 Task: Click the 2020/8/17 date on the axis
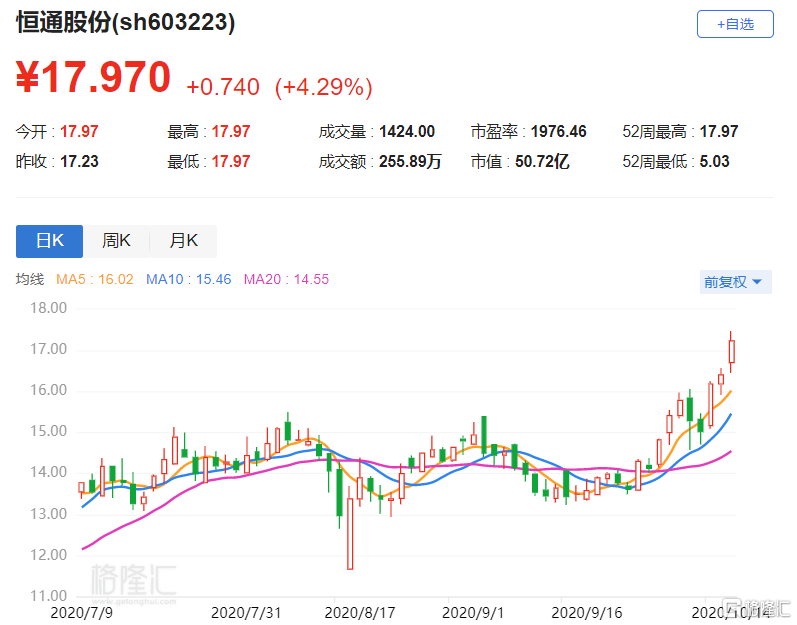coord(359,613)
